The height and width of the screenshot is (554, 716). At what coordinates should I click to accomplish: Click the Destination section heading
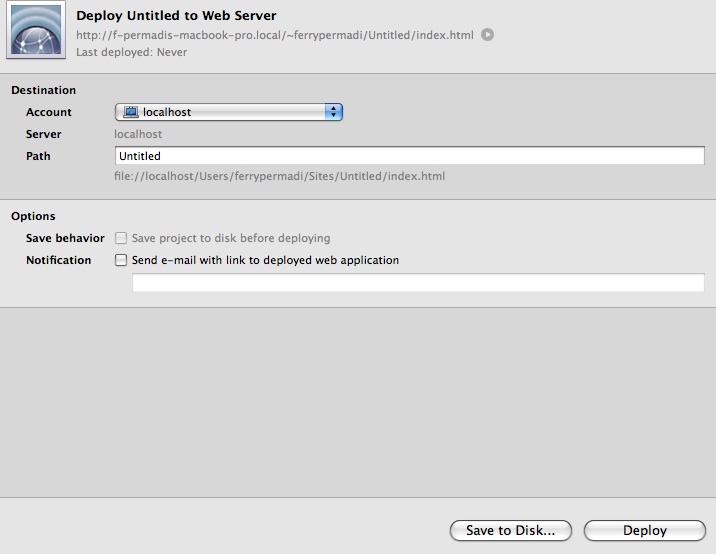click(43, 90)
